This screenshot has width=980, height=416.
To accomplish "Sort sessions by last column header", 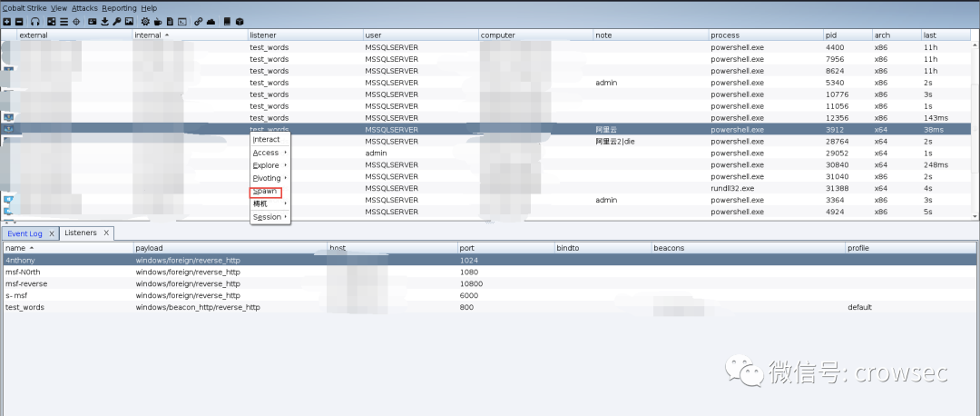I will 946,35.
